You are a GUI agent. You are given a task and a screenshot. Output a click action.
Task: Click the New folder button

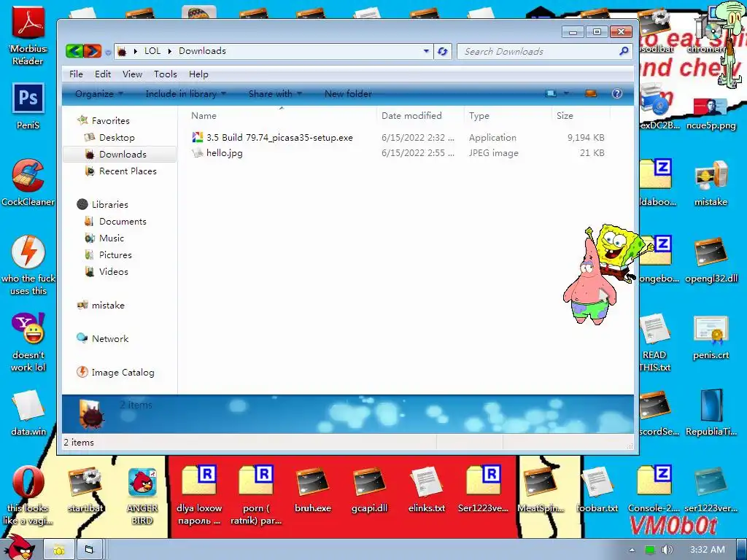(348, 94)
